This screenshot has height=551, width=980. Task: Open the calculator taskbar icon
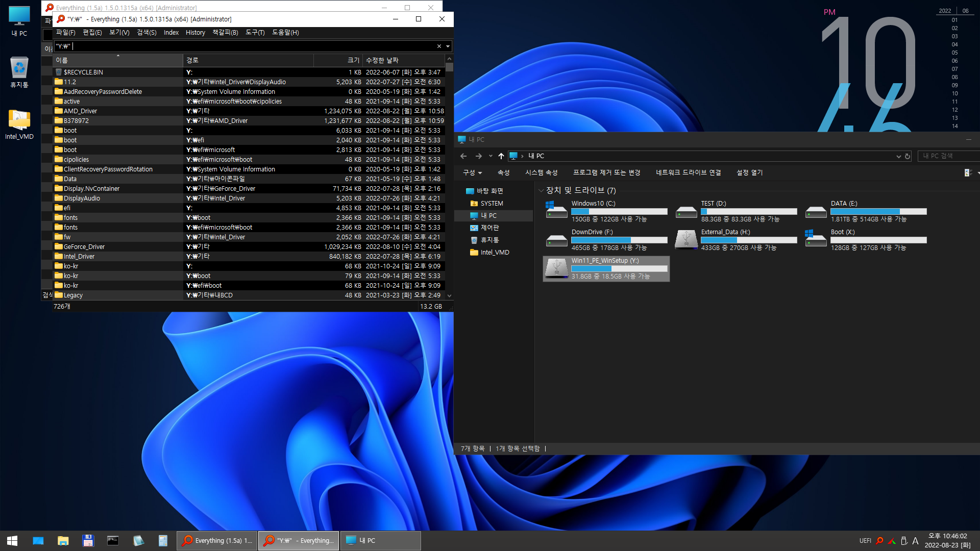coord(163,541)
